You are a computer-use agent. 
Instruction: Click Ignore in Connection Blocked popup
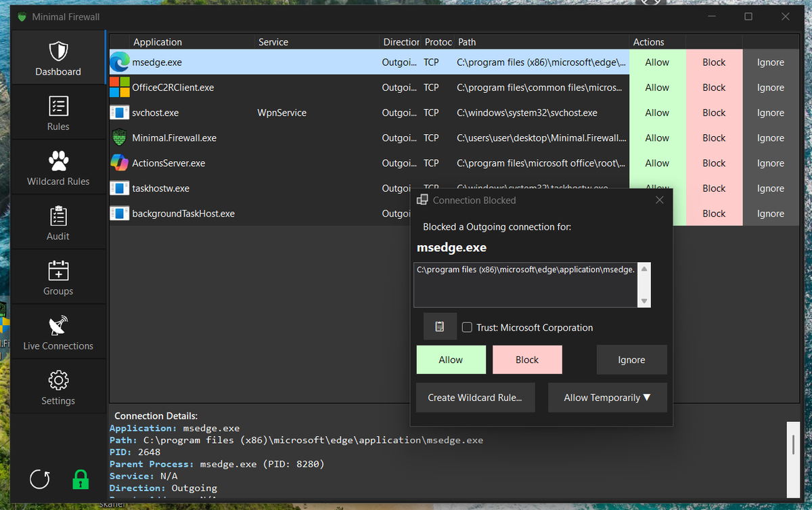coord(631,360)
